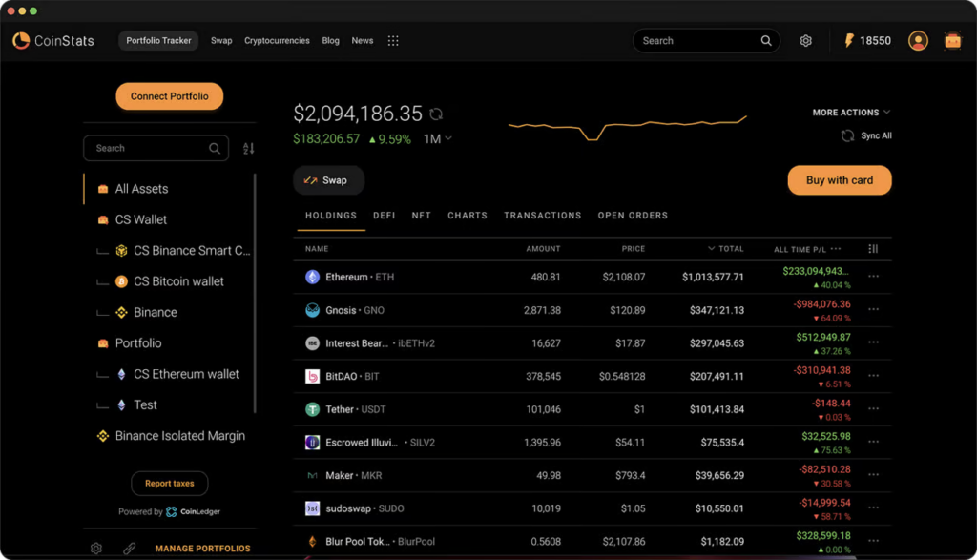Viewport: 977px width, 560px height.
Task: Click the sort icon beside sidebar search
Action: point(249,149)
